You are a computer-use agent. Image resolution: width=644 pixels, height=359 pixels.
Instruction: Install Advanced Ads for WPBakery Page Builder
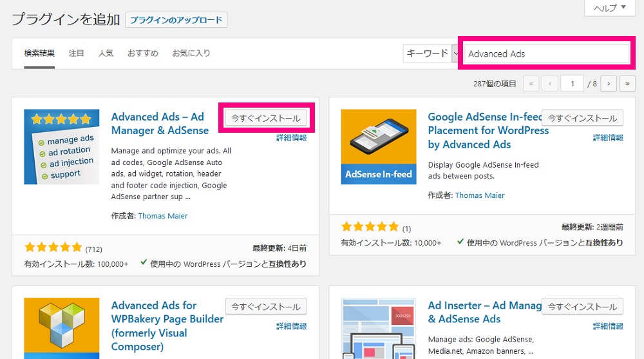(266, 307)
